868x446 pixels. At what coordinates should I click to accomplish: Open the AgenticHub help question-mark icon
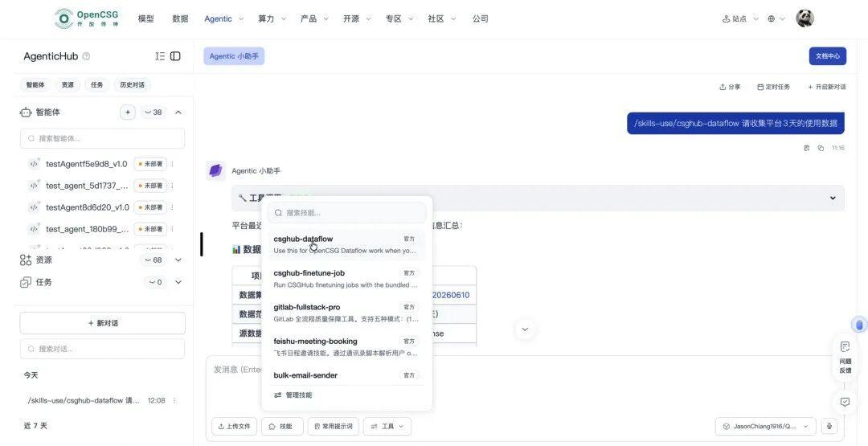pos(86,56)
